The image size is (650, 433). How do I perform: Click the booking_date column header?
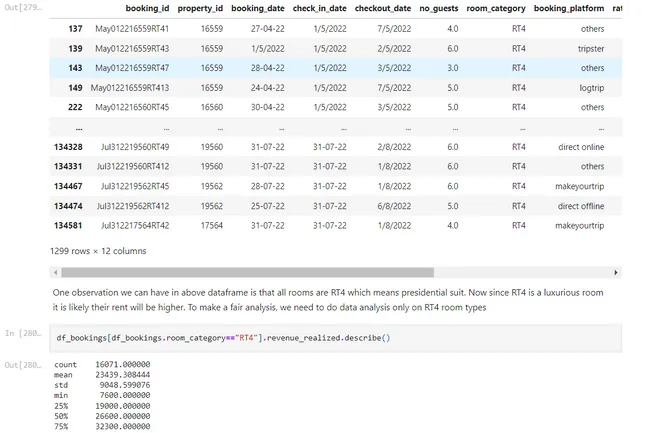coord(258,8)
